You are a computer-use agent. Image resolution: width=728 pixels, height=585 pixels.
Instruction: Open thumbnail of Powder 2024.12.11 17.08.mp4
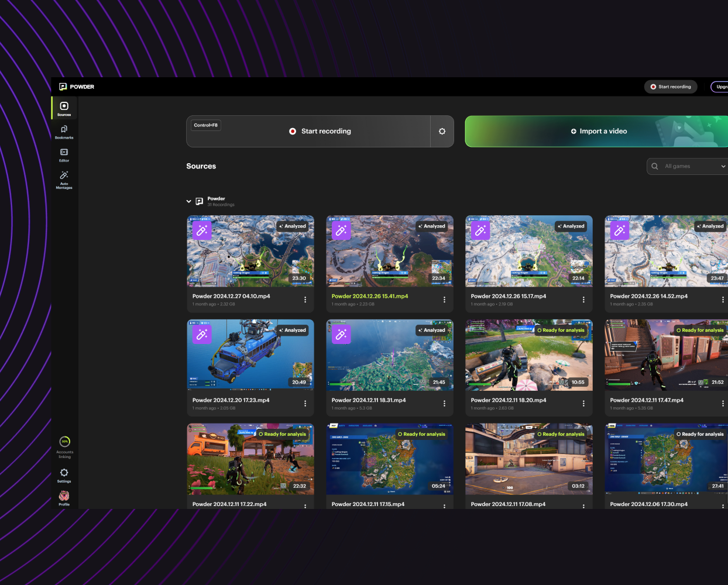pyautogui.click(x=529, y=459)
